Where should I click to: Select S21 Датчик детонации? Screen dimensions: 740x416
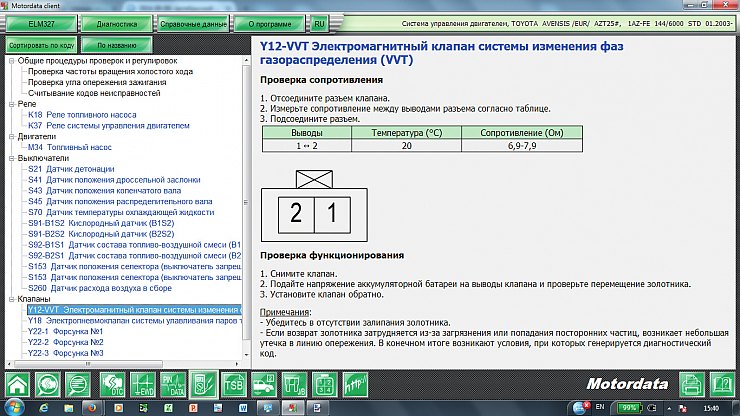click(71, 169)
